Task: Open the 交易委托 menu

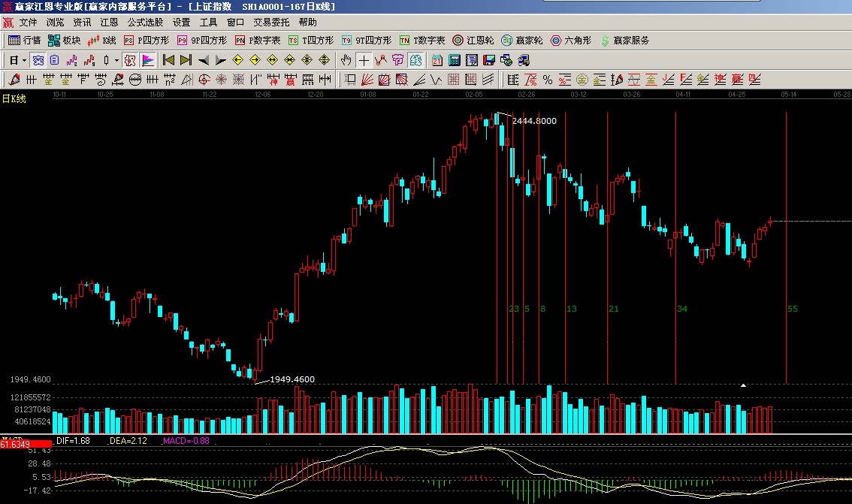Action: 270,23
